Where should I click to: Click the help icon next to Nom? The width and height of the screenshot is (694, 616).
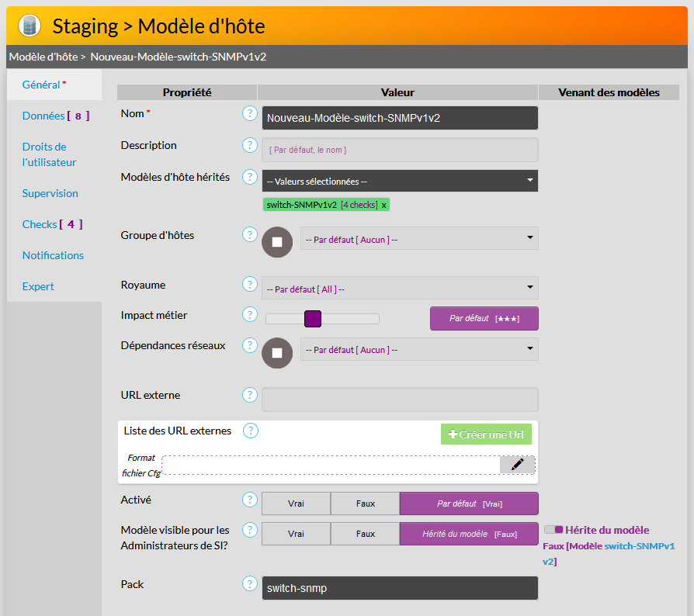[249, 114]
